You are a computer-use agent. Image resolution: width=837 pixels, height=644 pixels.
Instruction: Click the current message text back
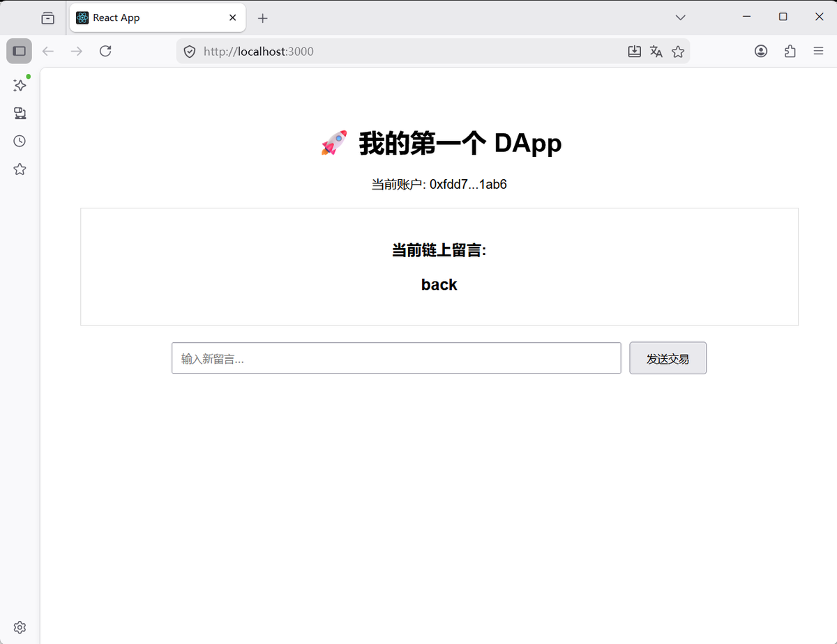coord(439,284)
